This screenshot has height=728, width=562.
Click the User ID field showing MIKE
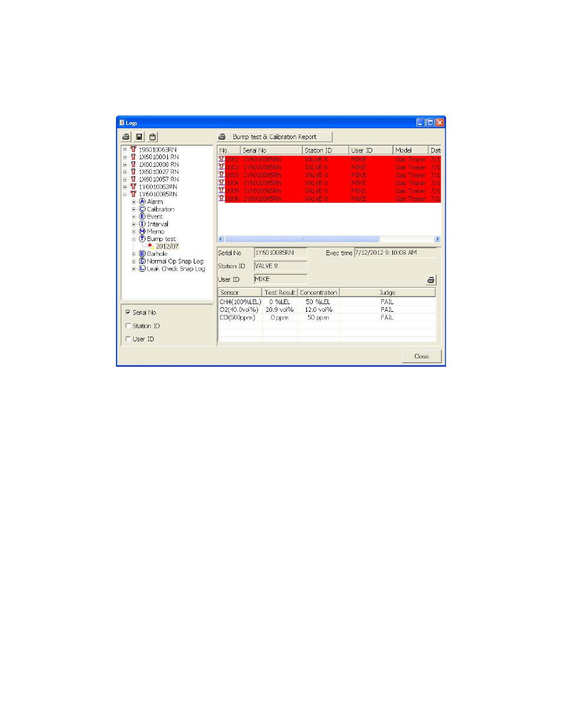coord(280,279)
